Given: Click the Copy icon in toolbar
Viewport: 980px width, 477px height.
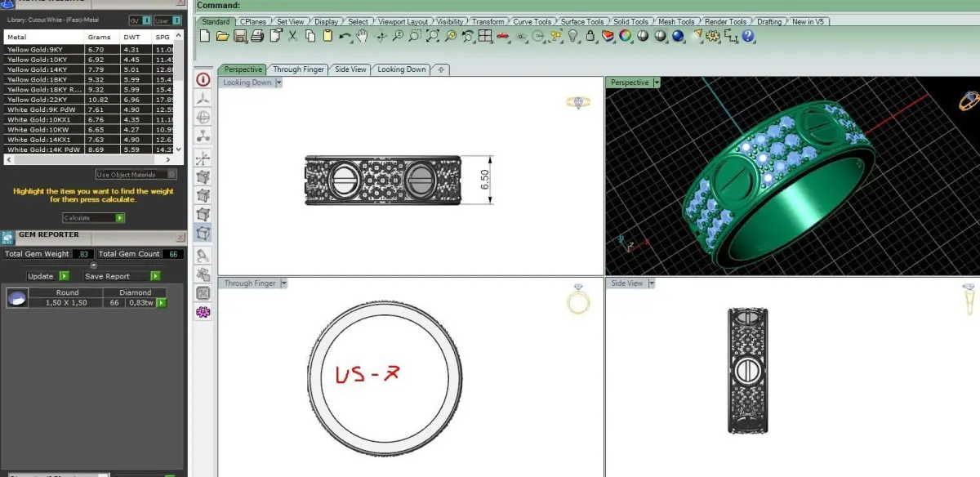Looking at the screenshot, I should point(310,35).
